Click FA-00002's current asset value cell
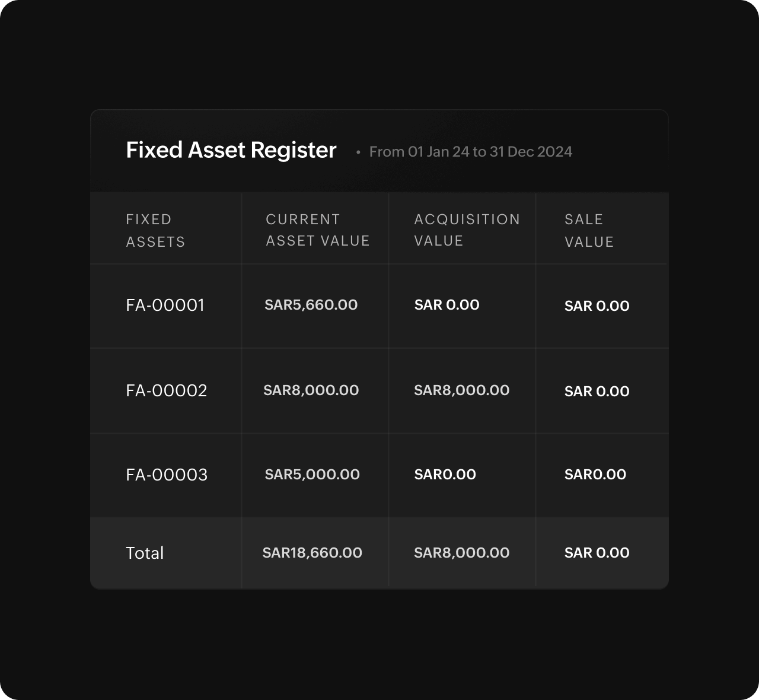This screenshot has width=759, height=700. click(311, 390)
